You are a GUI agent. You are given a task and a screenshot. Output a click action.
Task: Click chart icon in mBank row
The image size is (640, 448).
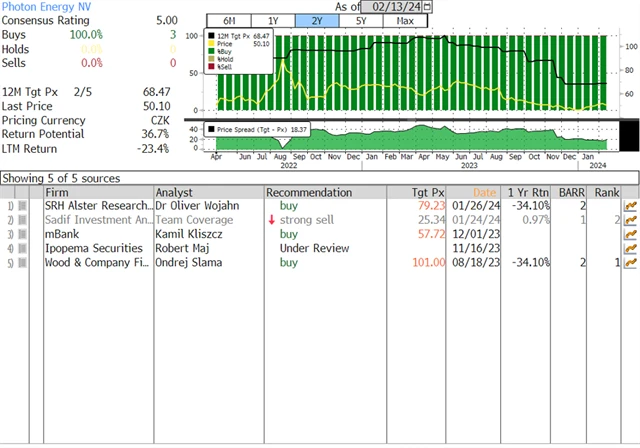tap(630, 234)
